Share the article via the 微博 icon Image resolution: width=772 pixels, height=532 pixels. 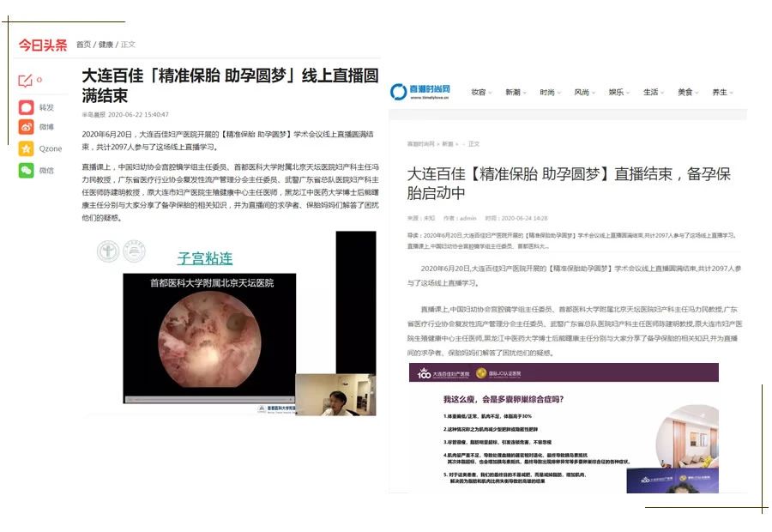pyautogui.click(x=27, y=127)
